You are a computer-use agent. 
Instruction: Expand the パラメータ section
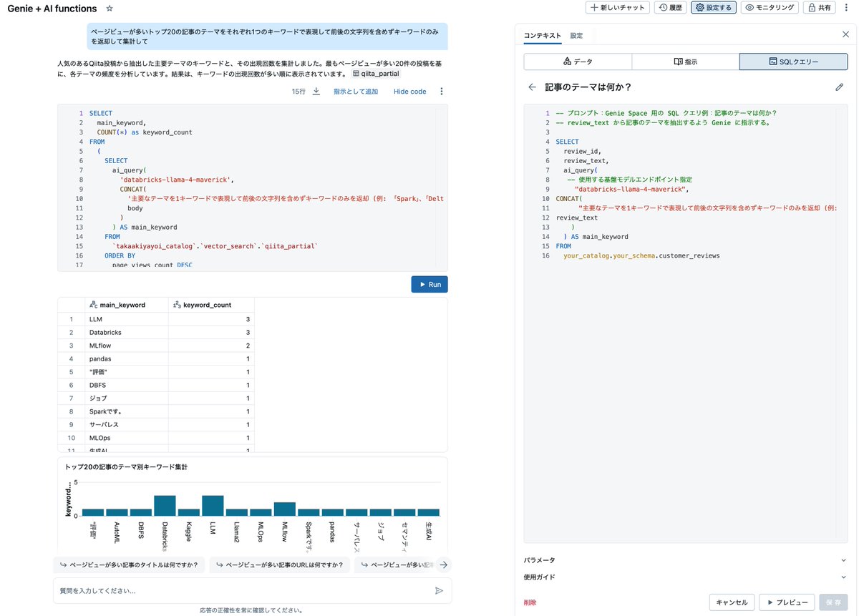point(685,560)
